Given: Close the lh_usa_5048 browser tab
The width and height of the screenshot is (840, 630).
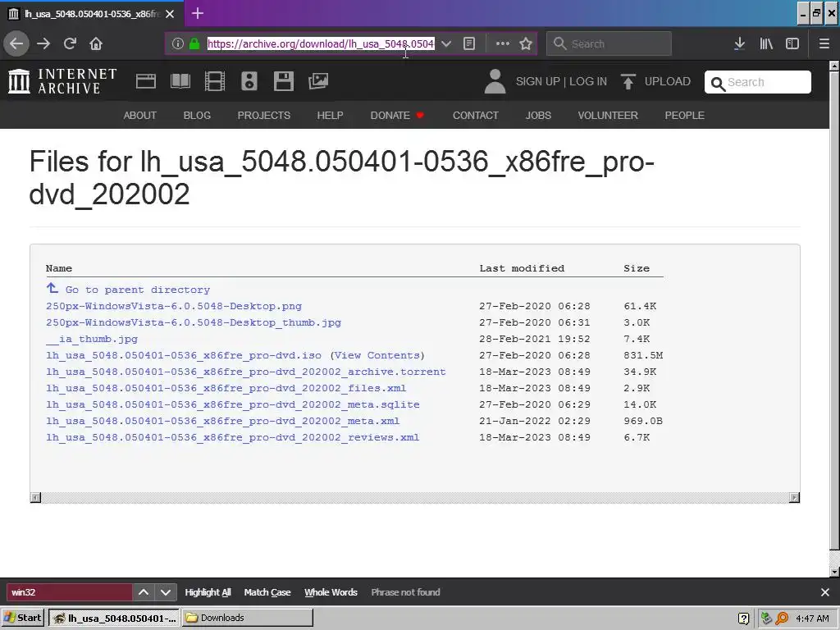Looking at the screenshot, I should pyautogui.click(x=170, y=14).
